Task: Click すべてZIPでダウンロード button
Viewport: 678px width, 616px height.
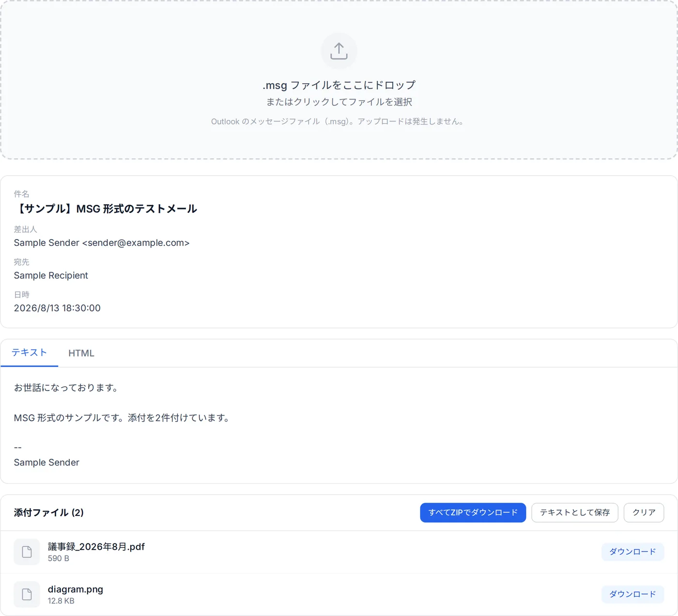Action: tap(473, 512)
